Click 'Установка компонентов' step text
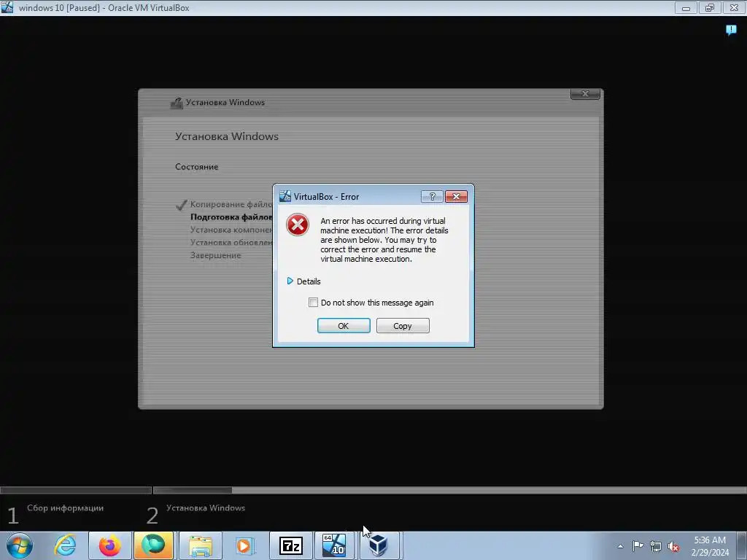 [x=231, y=230]
